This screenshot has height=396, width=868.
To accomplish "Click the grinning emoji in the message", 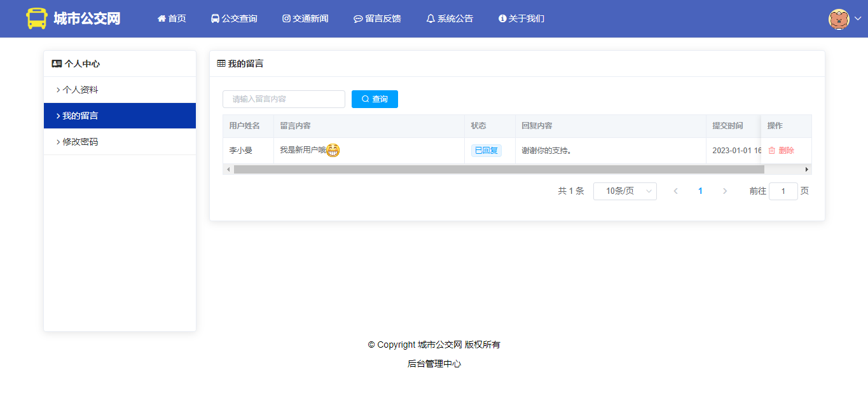I will [x=333, y=151].
